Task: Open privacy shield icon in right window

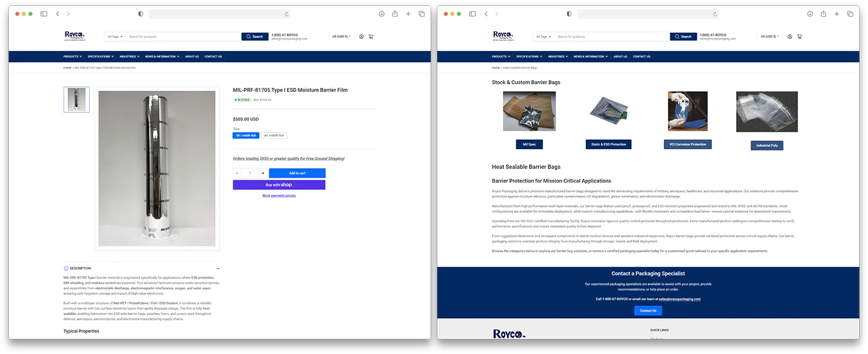Action: pyautogui.click(x=569, y=14)
